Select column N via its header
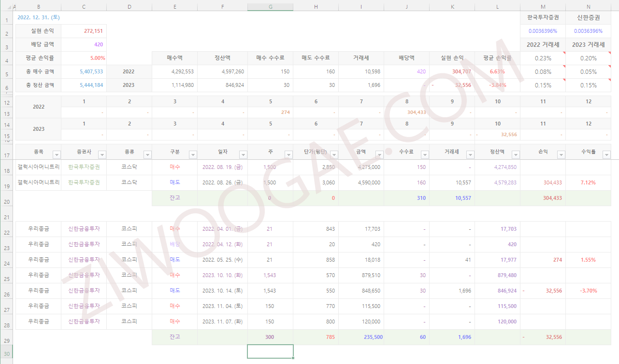Image resolution: width=619 pixels, height=364 pixels. click(x=589, y=7)
